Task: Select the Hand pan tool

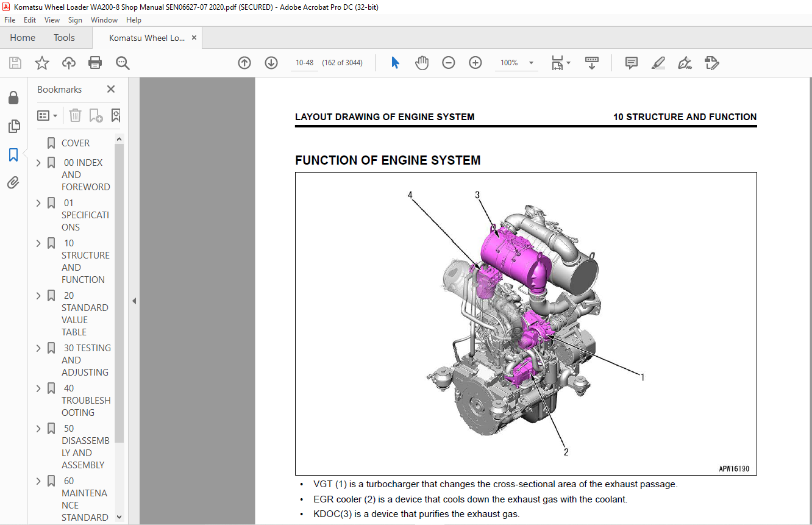Action: coord(422,63)
